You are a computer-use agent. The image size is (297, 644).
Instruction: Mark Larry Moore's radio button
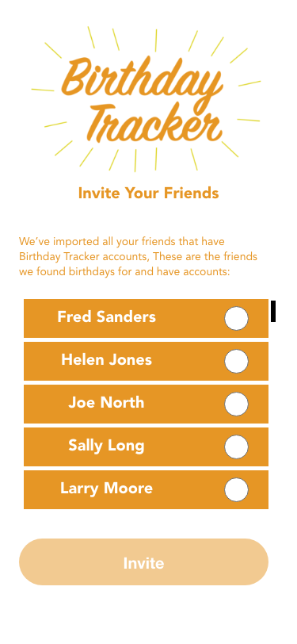tap(236, 489)
